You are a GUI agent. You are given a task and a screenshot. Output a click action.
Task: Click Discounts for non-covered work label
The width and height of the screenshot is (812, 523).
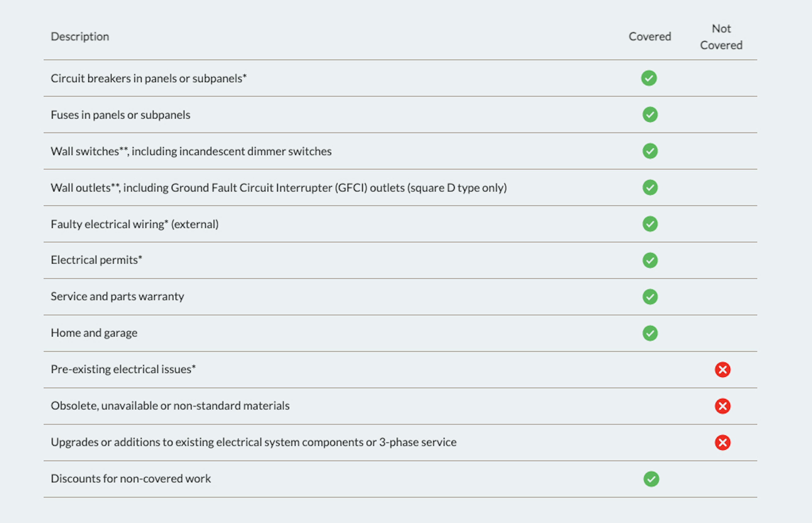coord(131,478)
